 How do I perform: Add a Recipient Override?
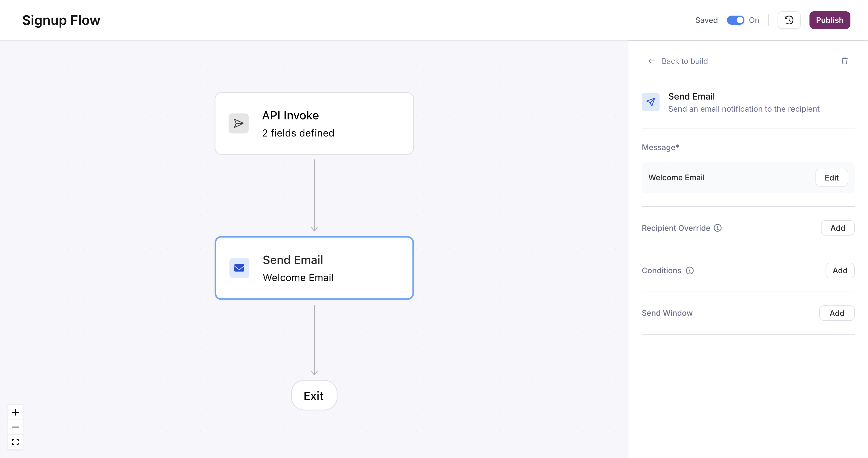[x=837, y=228]
